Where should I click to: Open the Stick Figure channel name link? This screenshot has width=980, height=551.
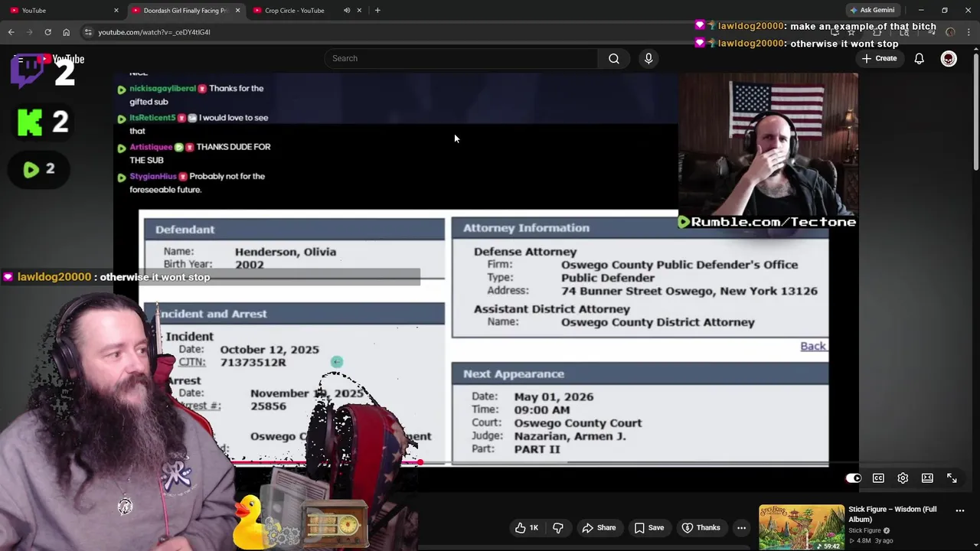coord(864,530)
